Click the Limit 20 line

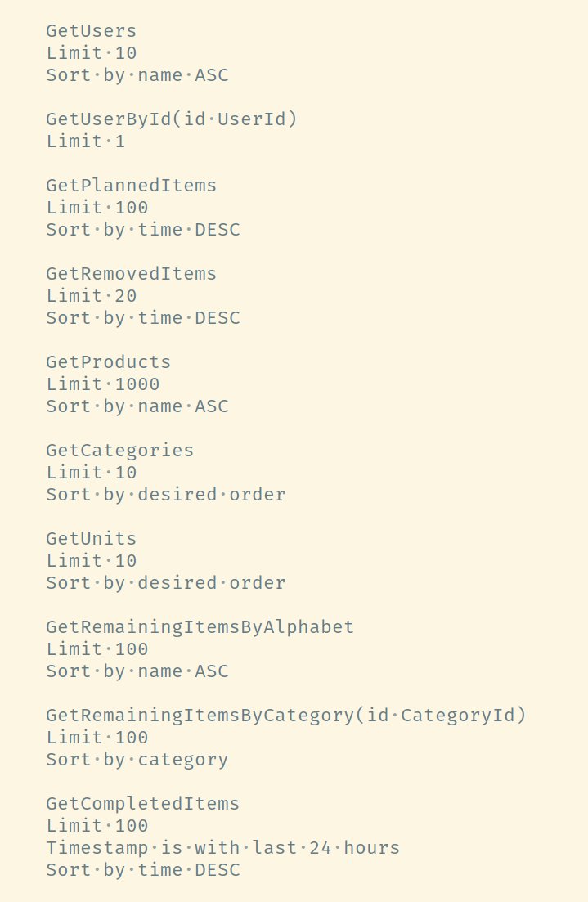click(91, 296)
